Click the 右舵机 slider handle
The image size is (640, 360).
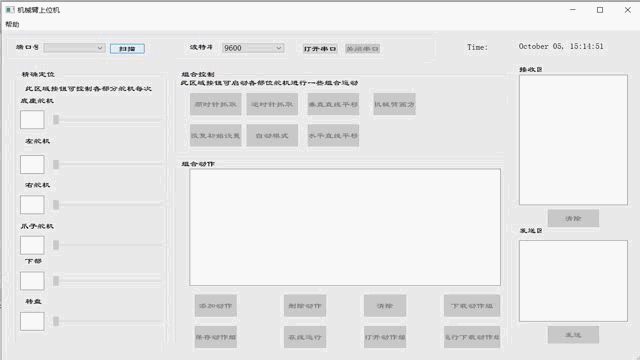56,204
